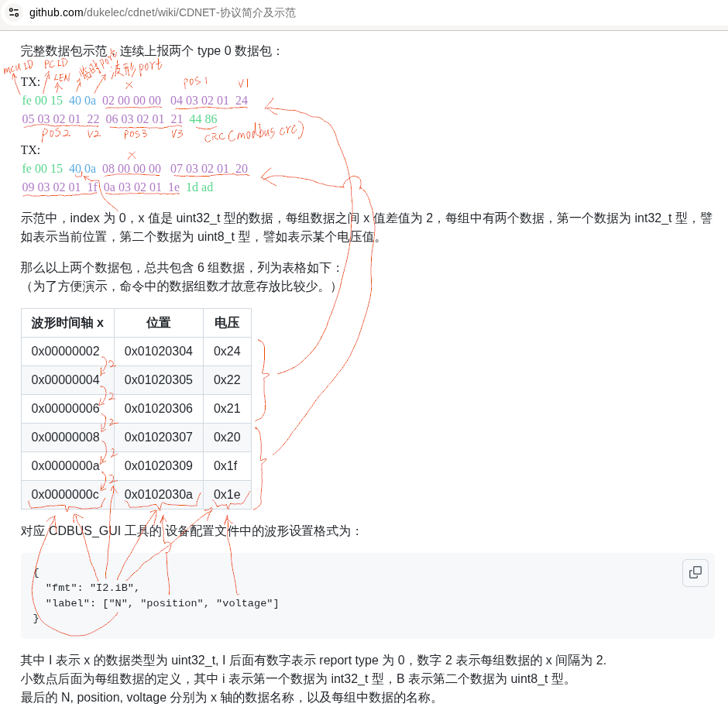Click the "label" line in code block
This screenshot has width=728, height=707.
point(162,603)
